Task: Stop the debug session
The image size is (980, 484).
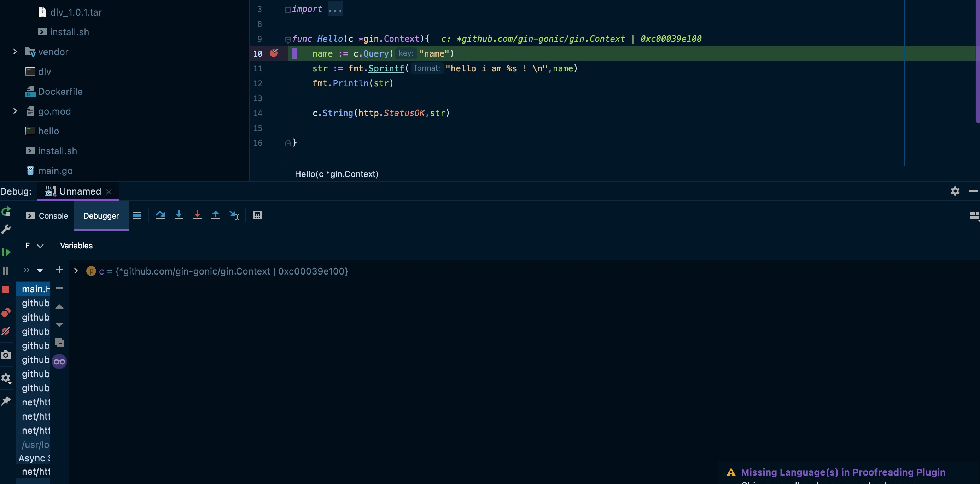Action: point(6,289)
